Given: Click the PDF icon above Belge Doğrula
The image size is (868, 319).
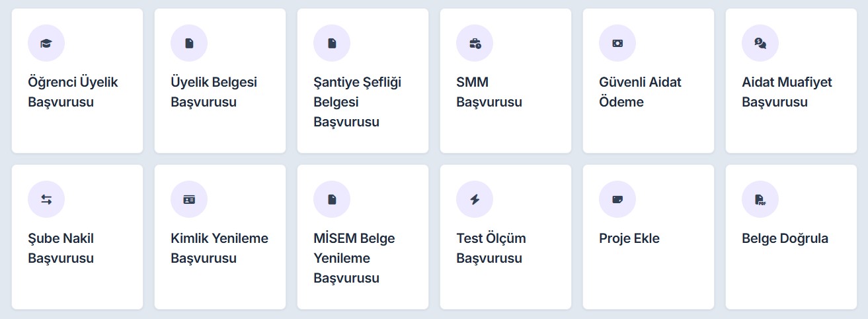Looking at the screenshot, I should [x=760, y=199].
